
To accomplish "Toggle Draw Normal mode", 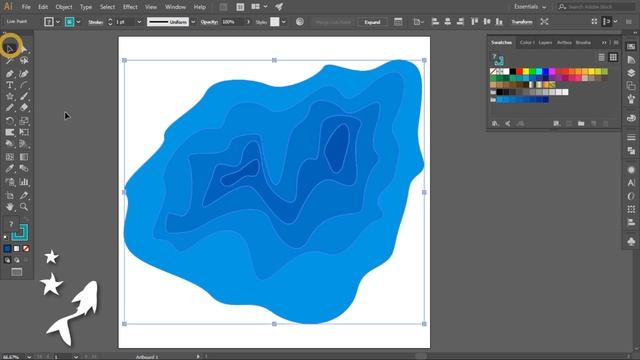I will click(7, 260).
